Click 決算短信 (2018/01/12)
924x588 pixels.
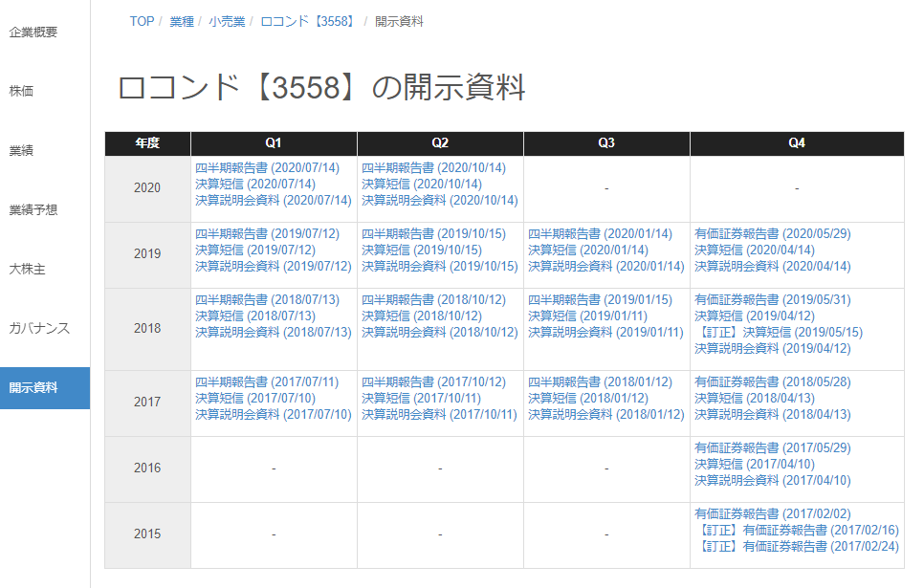click(x=588, y=399)
